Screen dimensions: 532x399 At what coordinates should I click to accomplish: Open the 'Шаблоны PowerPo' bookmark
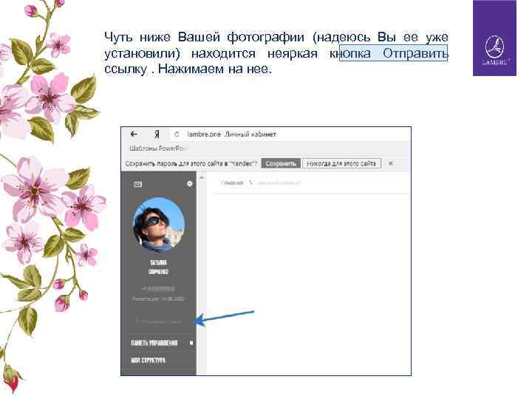click(158, 149)
